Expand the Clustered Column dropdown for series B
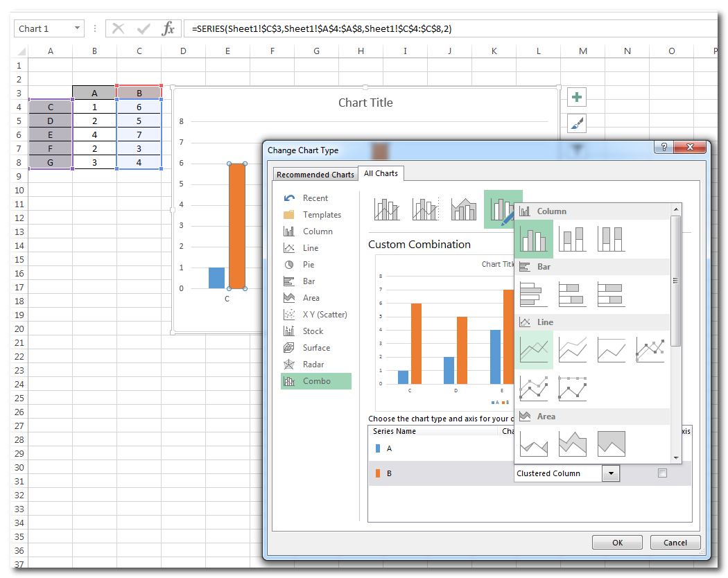 [611, 473]
